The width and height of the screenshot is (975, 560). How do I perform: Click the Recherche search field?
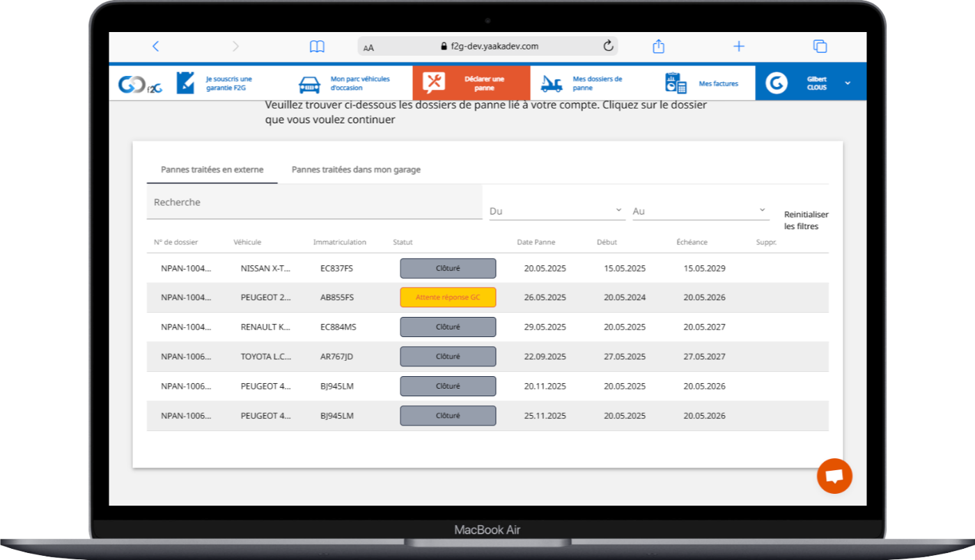[313, 203]
